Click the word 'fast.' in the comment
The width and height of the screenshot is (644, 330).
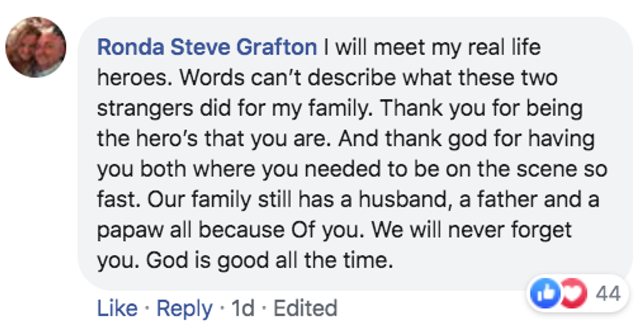pos(116,200)
